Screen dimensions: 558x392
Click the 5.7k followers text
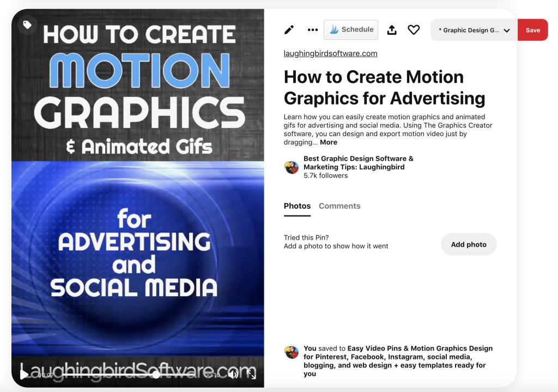[326, 176]
